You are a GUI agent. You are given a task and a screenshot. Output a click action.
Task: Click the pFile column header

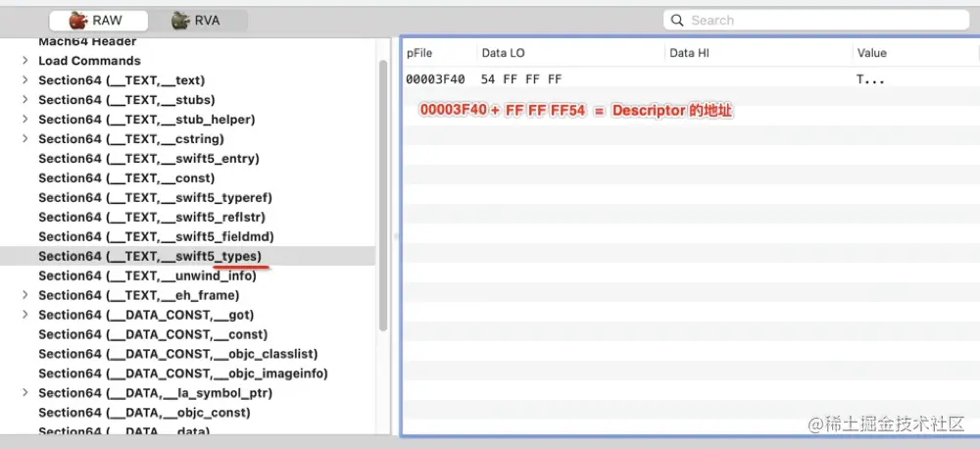439,53
